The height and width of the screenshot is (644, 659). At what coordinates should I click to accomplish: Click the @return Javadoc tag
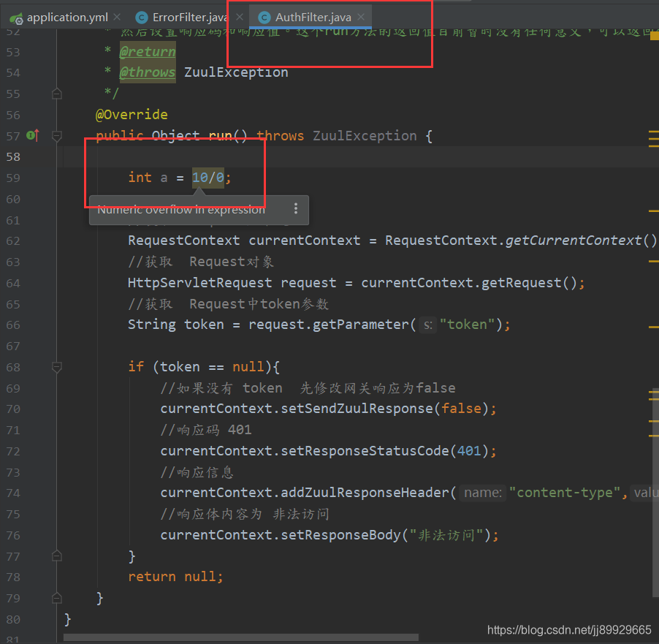148,51
